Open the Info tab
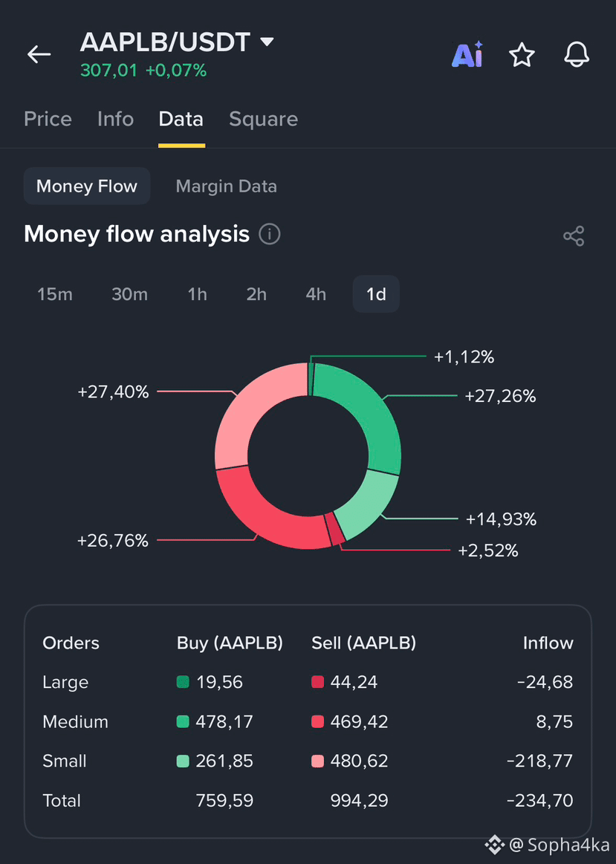This screenshot has width=616, height=864. click(115, 119)
